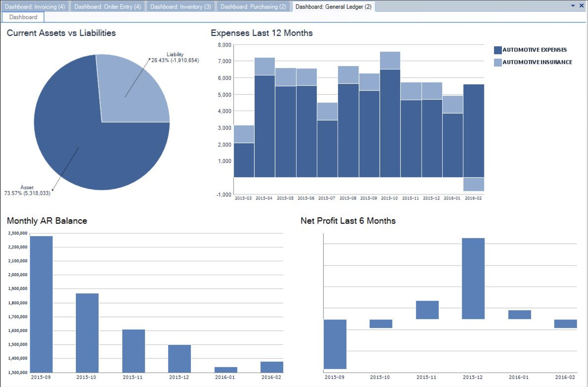The height and width of the screenshot is (387, 588).
Task: Click the negative 2015-09 Net Profit bar
Action: (335, 344)
